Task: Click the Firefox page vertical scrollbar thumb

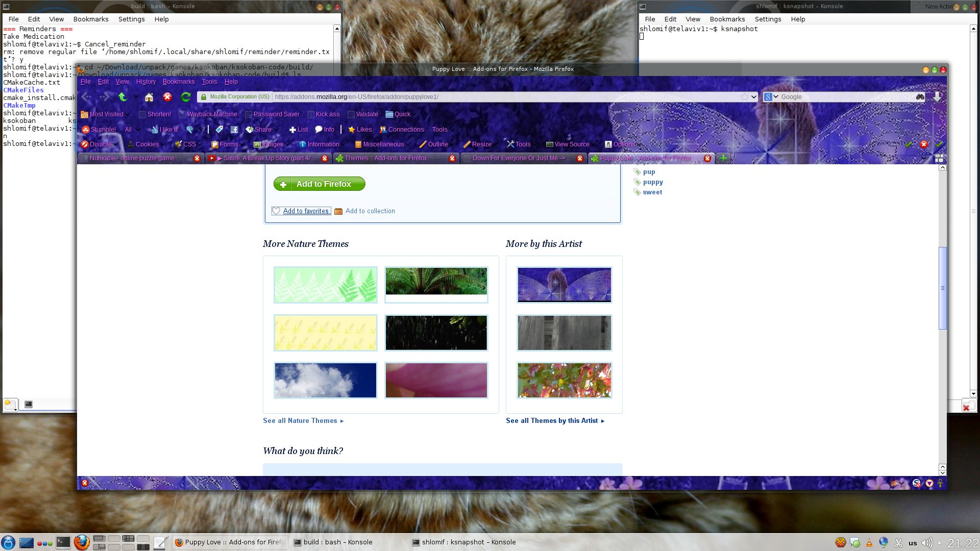Action: (943, 288)
